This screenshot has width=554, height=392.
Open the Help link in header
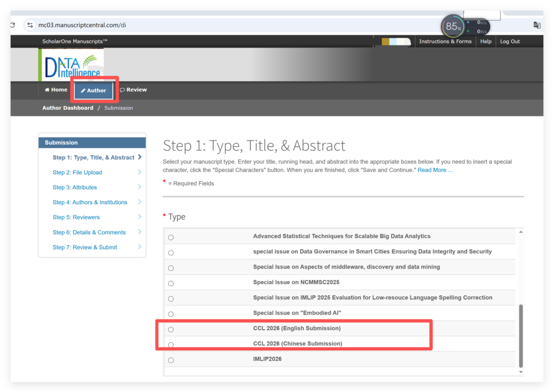[x=485, y=41]
